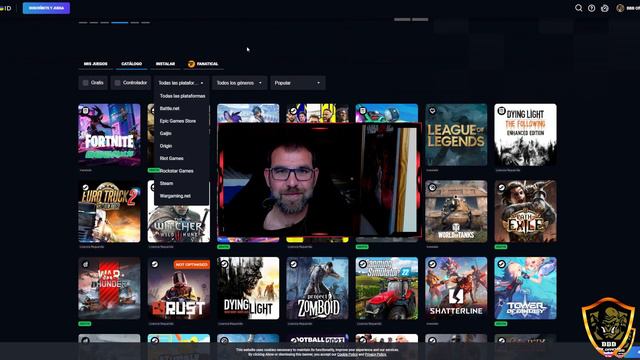This screenshot has width=640, height=360.
Task: Select Battle.net in platform list
Action: click(x=170, y=109)
